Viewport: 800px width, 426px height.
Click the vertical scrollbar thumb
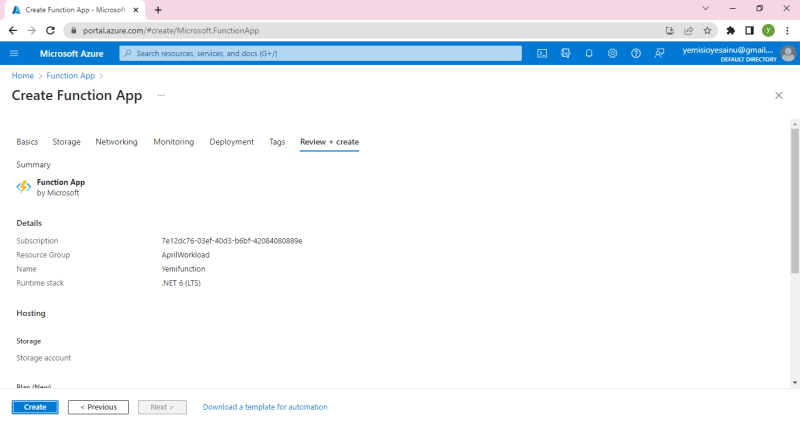click(x=795, y=201)
